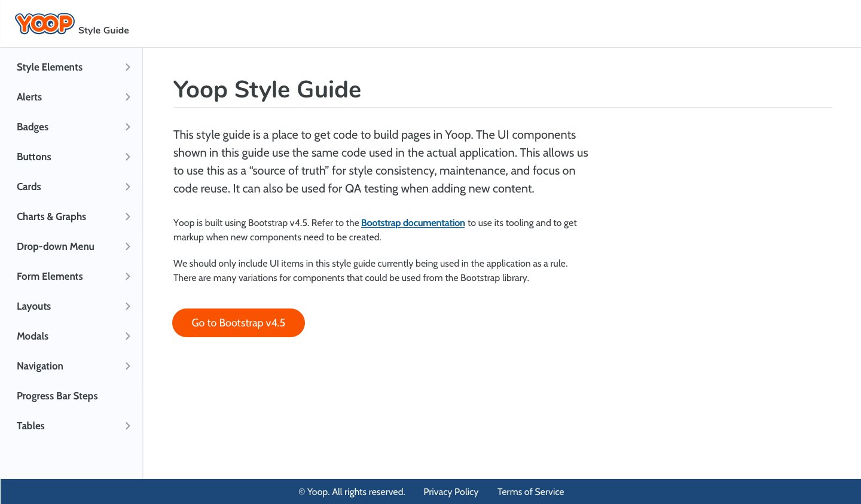The height and width of the screenshot is (504, 861).
Task: Select Tables in the sidebar
Action: coord(30,426)
